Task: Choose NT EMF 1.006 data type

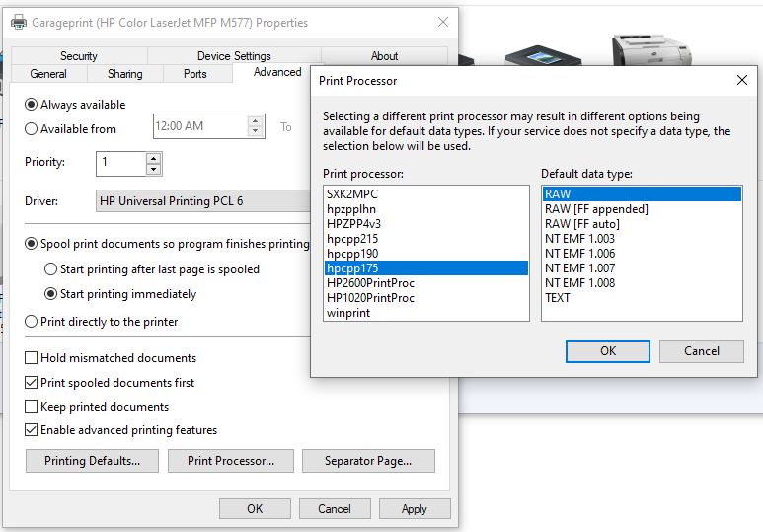Action: pos(642,254)
